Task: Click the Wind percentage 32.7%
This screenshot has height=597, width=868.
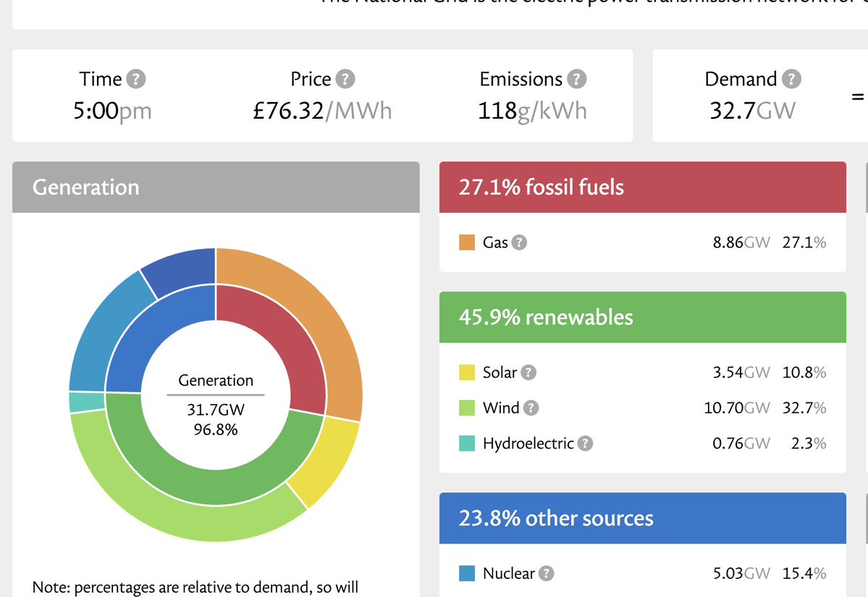Action: (x=804, y=408)
